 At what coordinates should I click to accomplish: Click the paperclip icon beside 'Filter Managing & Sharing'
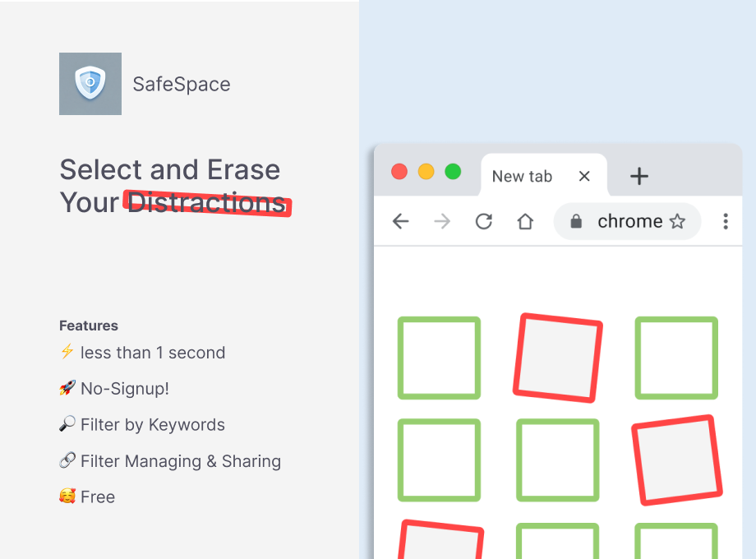67,460
